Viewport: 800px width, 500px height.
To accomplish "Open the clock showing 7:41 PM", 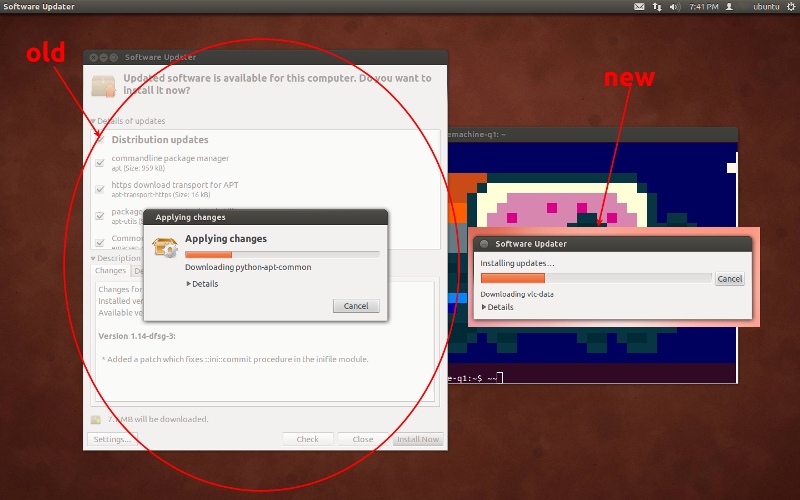I will click(x=704, y=7).
